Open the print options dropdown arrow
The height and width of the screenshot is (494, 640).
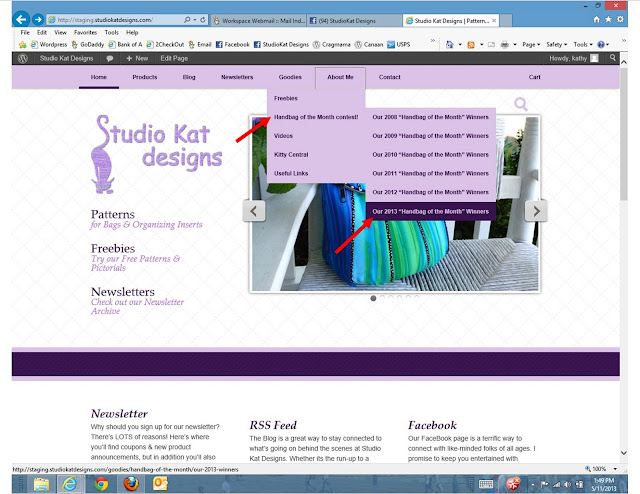(x=515, y=45)
